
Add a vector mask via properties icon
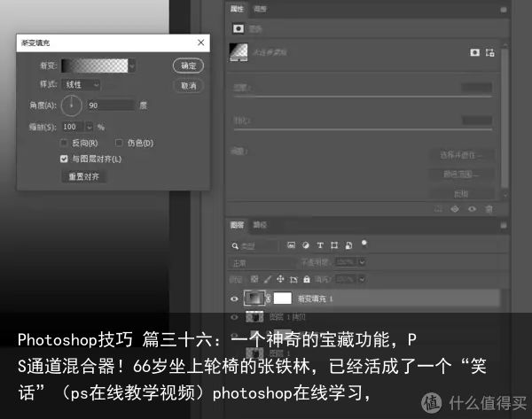click(x=489, y=52)
